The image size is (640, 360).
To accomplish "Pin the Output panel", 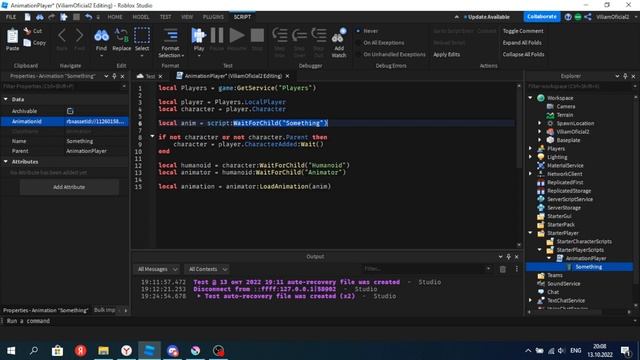I will click(509, 256).
